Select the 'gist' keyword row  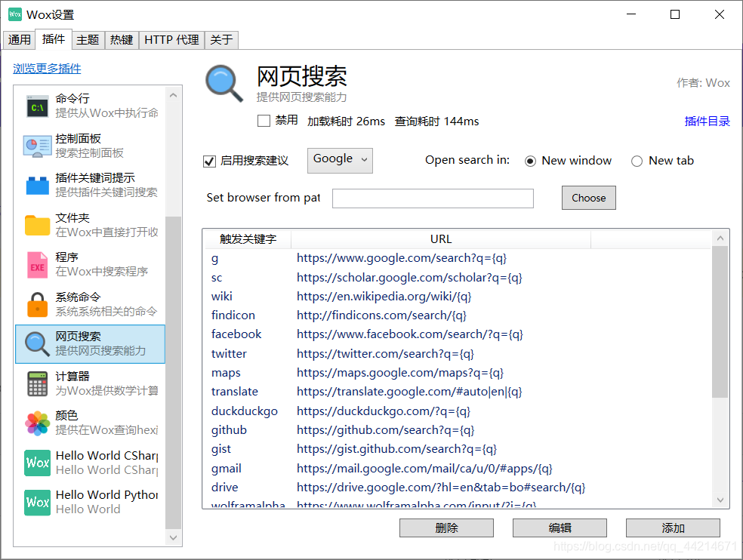coord(458,449)
